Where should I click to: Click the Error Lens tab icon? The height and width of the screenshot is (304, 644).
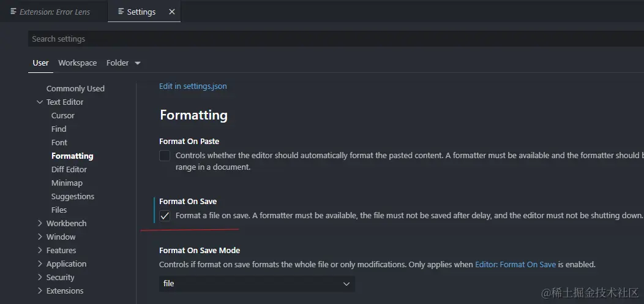point(13,12)
